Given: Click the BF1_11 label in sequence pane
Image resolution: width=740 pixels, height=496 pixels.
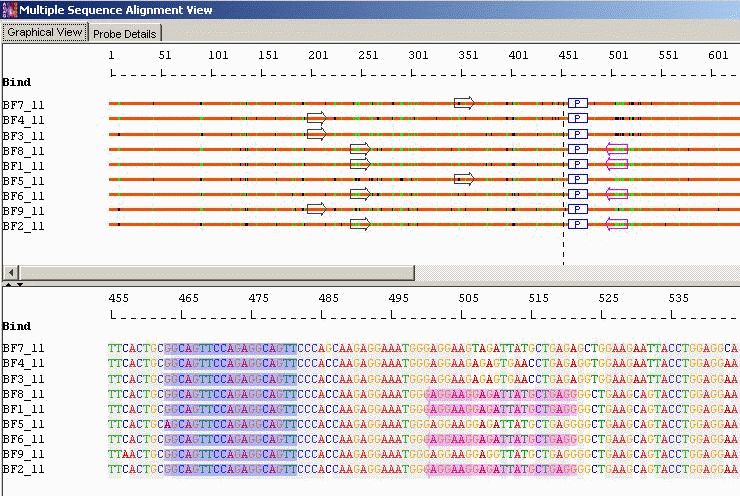Looking at the screenshot, I should (23, 409).
